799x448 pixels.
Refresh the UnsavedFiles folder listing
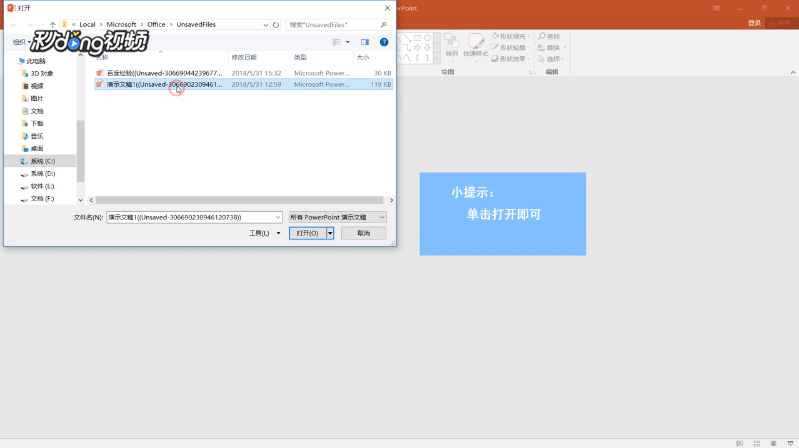pyautogui.click(x=276, y=24)
